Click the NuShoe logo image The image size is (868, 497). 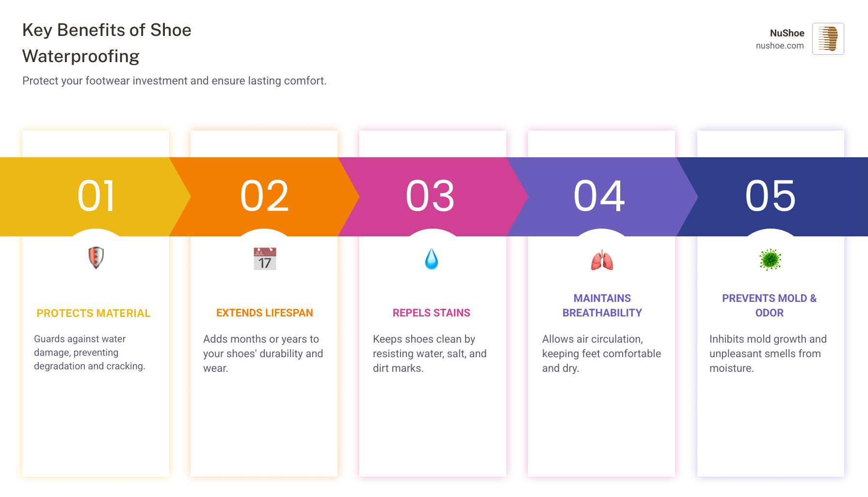(828, 39)
